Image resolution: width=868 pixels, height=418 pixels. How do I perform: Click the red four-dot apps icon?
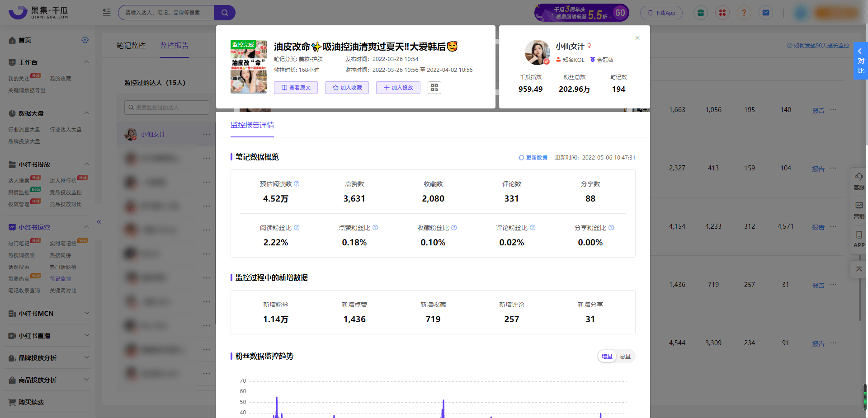pos(722,13)
